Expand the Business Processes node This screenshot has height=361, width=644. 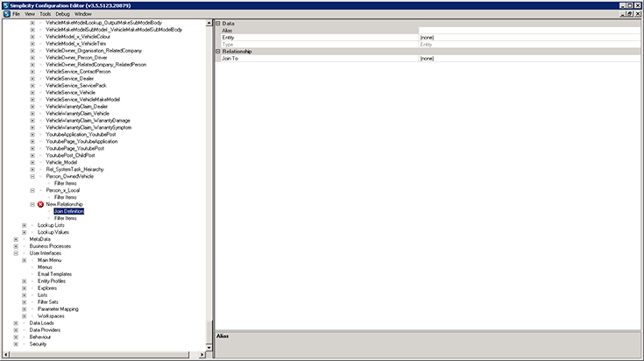(16, 246)
